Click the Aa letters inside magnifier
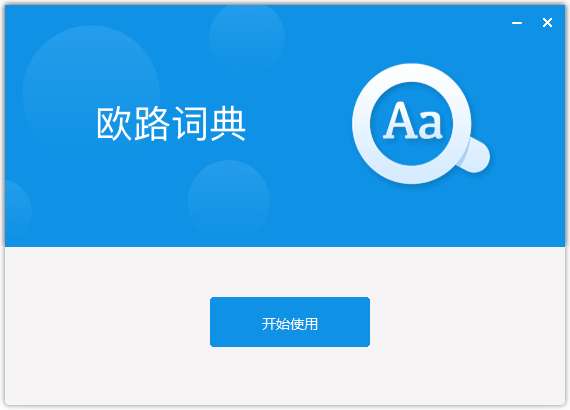 click(x=413, y=121)
